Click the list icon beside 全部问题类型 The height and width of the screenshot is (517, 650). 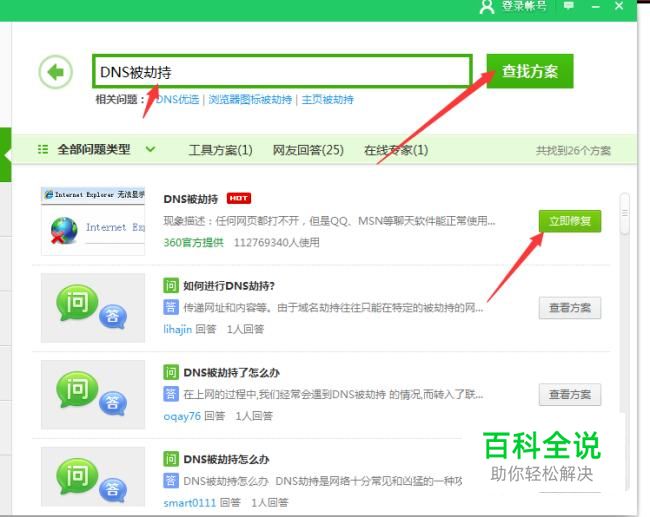pyautogui.click(x=43, y=149)
